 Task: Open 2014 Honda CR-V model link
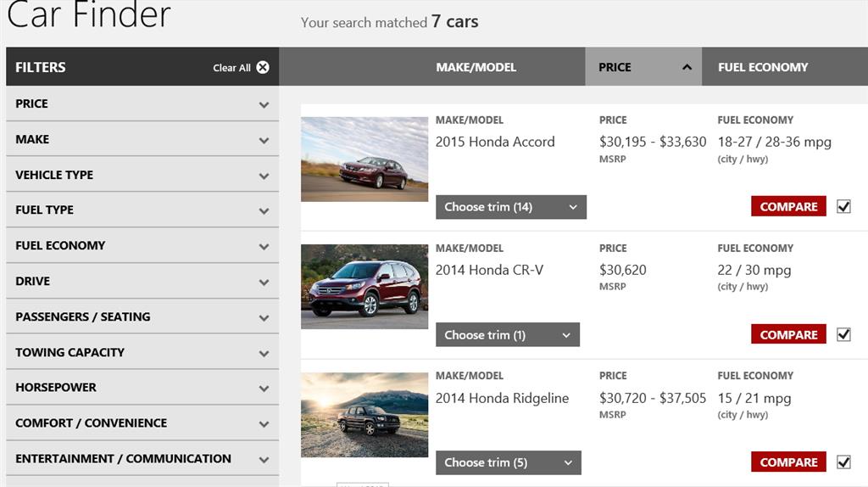[489, 270]
